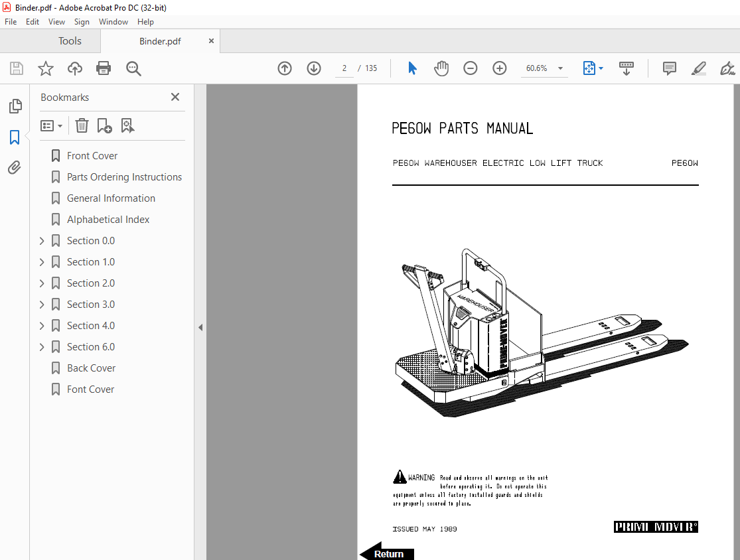Add a comment with speech bubble icon
This screenshot has width=740, height=560.
click(x=669, y=68)
